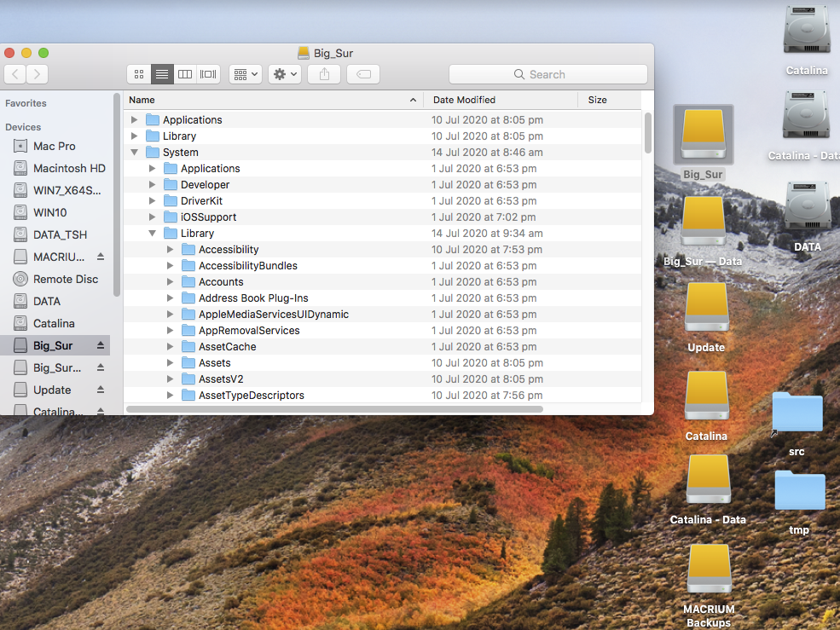Click the Edit Tags toolbar button
Screen dimensions: 840x630
363,74
